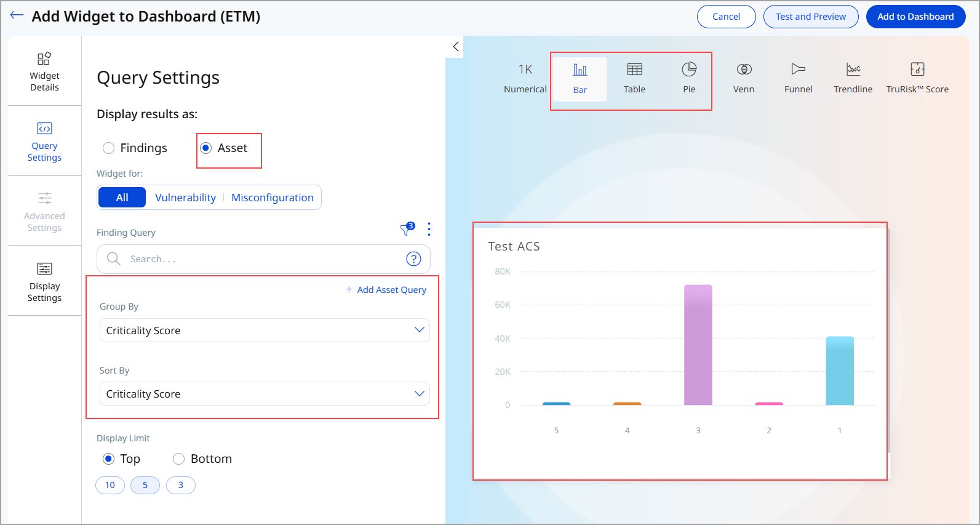This screenshot has height=525, width=980.
Task: Open the Sort By dropdown
Action: [265, 394]
